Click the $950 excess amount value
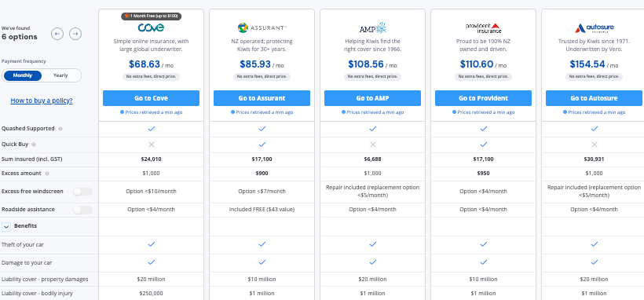Image resolution: width=644 pixels, height=300 pixels. [x=484, y=174]
